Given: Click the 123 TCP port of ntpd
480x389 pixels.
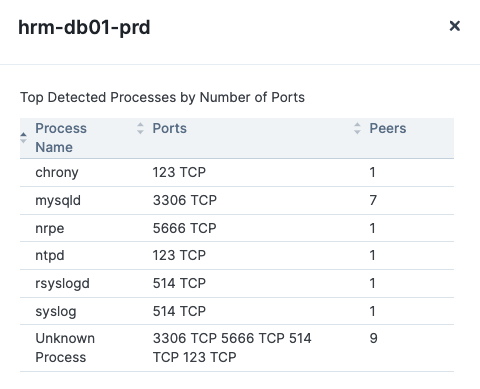Looking at the screenshot, I should coord(179,255).
